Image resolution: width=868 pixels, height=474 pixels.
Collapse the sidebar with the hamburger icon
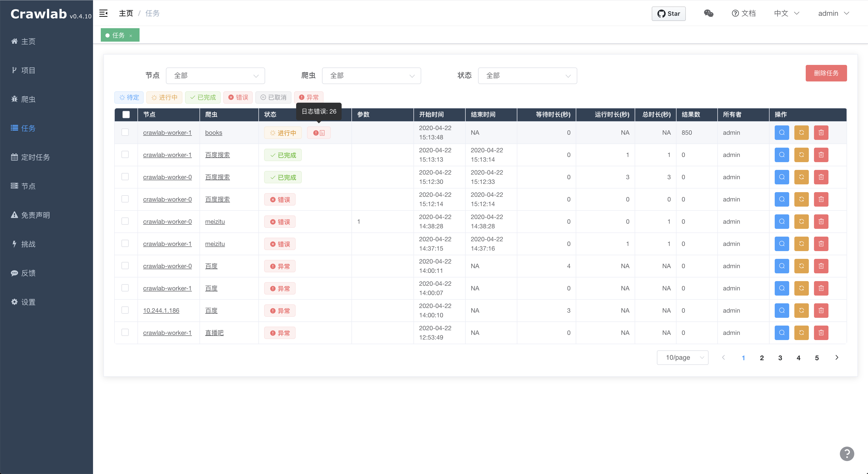(103, 13)
